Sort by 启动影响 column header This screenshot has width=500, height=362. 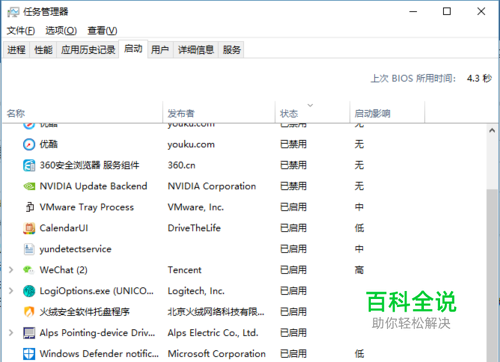387,113
